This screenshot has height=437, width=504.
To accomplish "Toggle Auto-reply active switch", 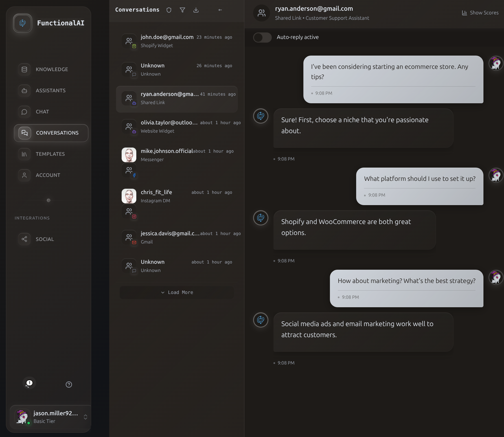I will (x=262, y=37).
